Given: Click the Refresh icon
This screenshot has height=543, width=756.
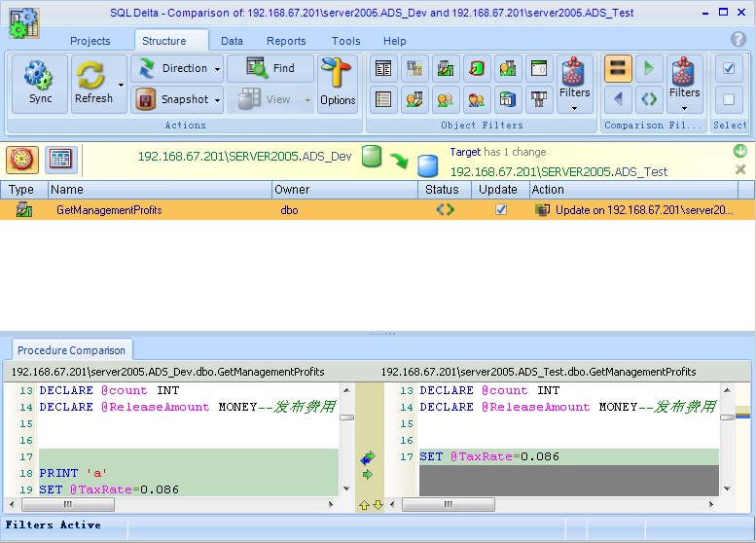Looking at the screenshot, I should [x=92, y=77].
